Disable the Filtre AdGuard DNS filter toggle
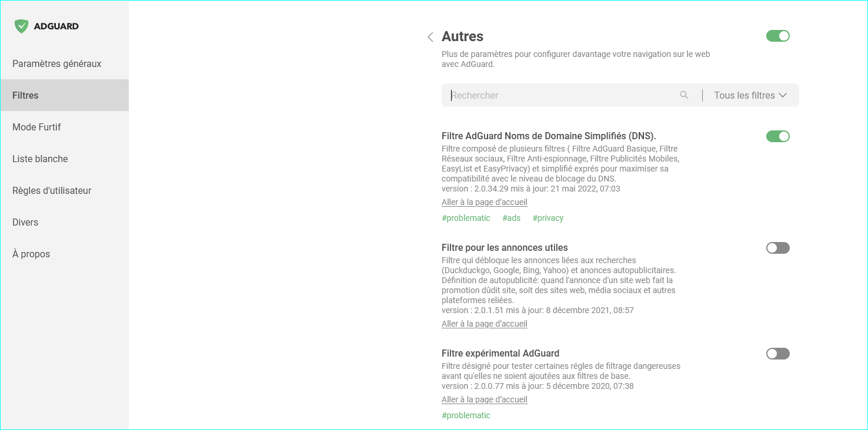This screenshot has height=430, width=868. [777, 136]
